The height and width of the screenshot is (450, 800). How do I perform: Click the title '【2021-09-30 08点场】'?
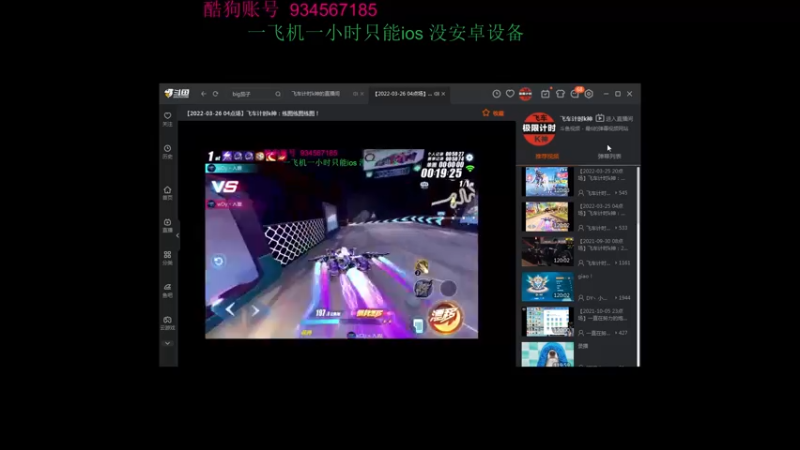coord(603,244)
